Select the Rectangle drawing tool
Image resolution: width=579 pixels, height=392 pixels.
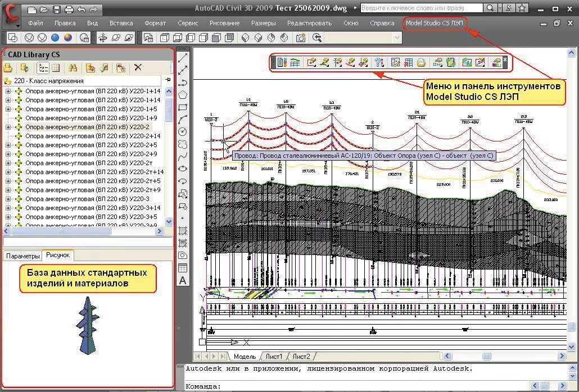point(183,107)
